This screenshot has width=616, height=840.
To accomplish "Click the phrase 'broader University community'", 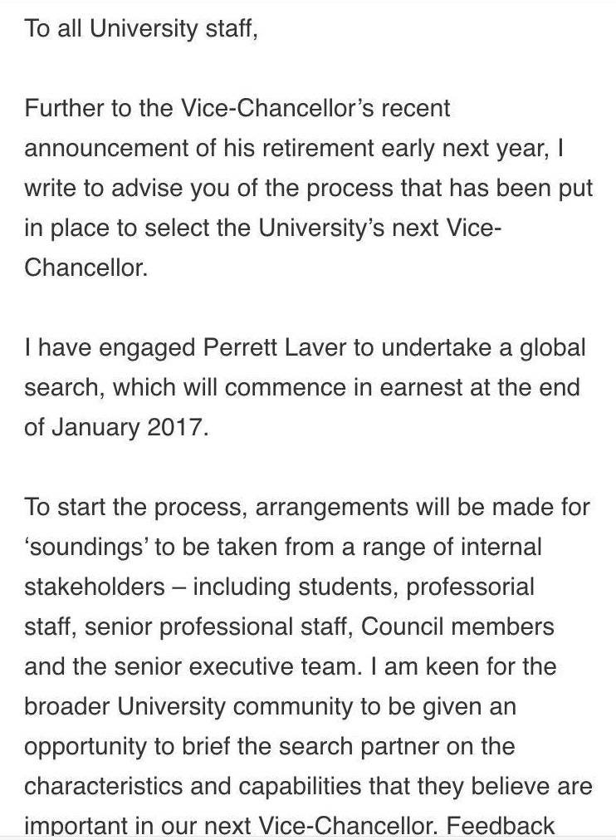I will tap(189, 706).
